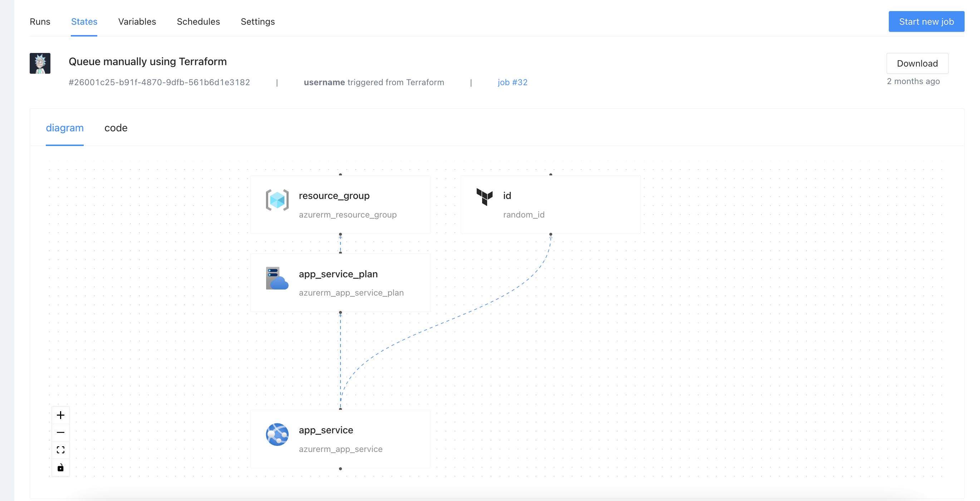
Task: Select the id node title
Action: 507,196
